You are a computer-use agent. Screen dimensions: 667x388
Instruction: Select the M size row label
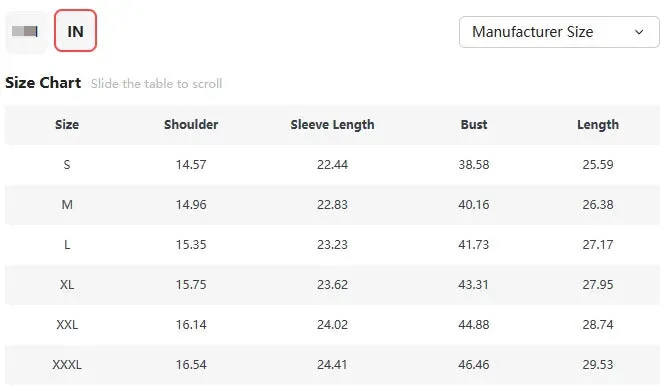[x=67, y=205]
